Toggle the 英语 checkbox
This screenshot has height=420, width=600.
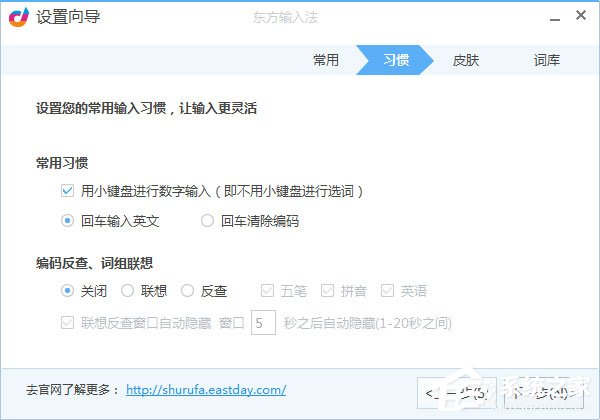click(387, 291)
